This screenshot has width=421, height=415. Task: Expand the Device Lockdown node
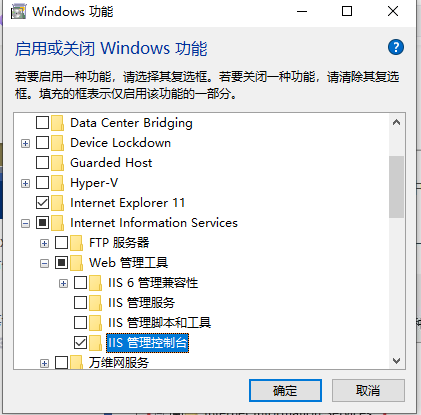tap(25, 143)
